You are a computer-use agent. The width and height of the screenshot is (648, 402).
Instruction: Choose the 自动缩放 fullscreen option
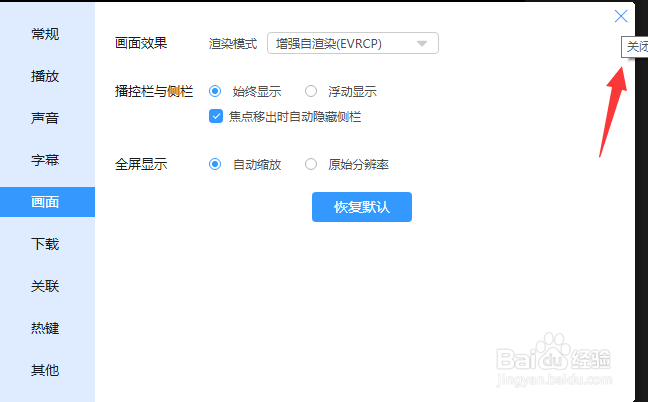click(x=215, y=164)
